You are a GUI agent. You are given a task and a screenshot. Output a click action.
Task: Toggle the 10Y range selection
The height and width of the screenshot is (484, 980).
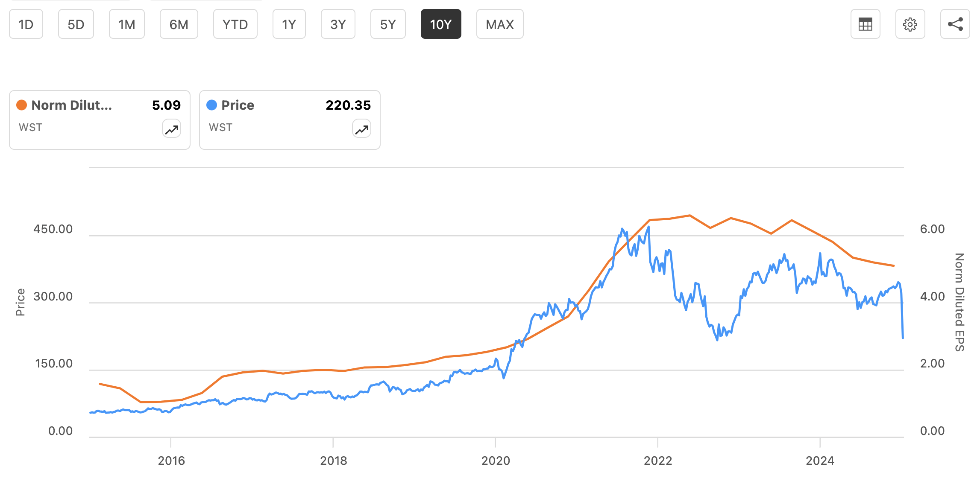pos(440,24)
